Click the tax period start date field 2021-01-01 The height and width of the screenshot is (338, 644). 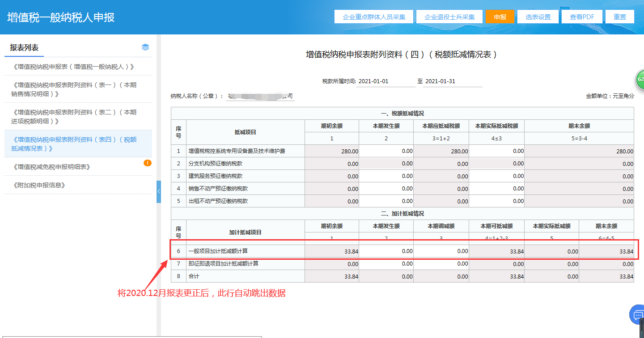(386, 81)
